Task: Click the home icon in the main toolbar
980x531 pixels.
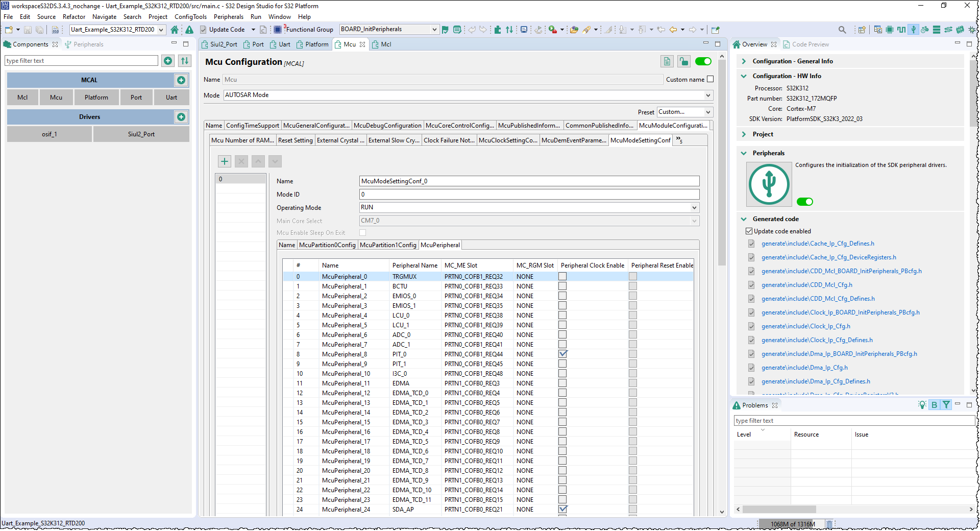Action: (x=175, y=30)
